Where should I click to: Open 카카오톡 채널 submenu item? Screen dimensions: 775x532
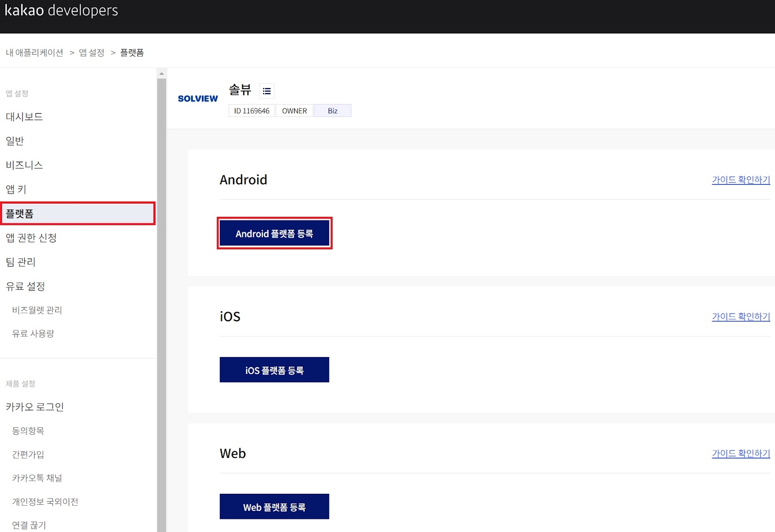pyautogui.click(x=37, y=478)
